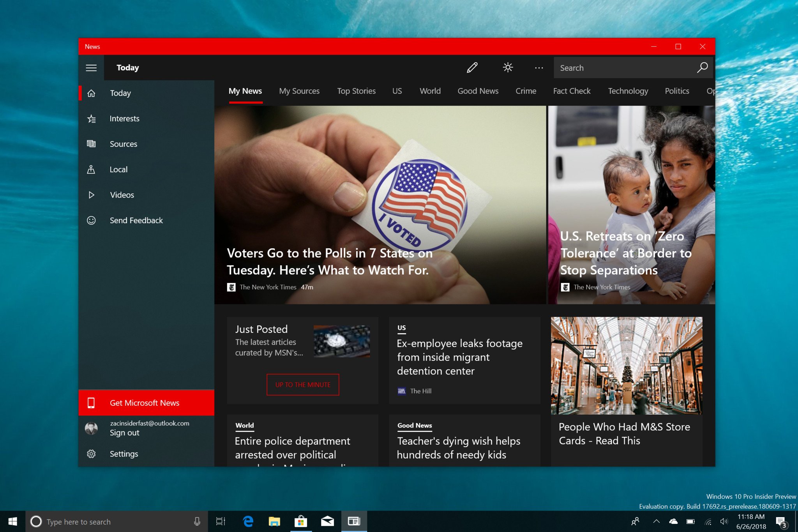
Task: Open File Explorer from taskbar
Action: [274, 521]
